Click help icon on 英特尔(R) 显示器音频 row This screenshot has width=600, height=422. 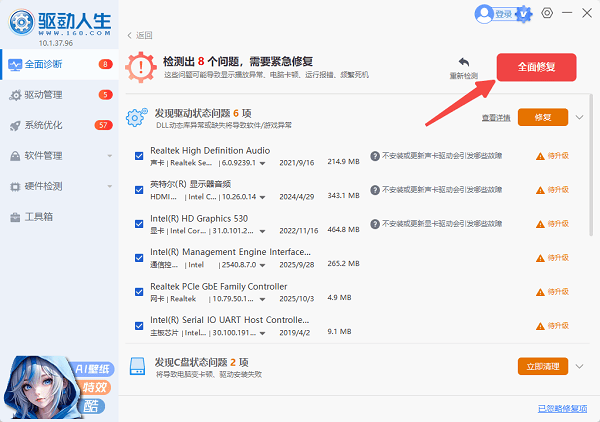point(375,190)
